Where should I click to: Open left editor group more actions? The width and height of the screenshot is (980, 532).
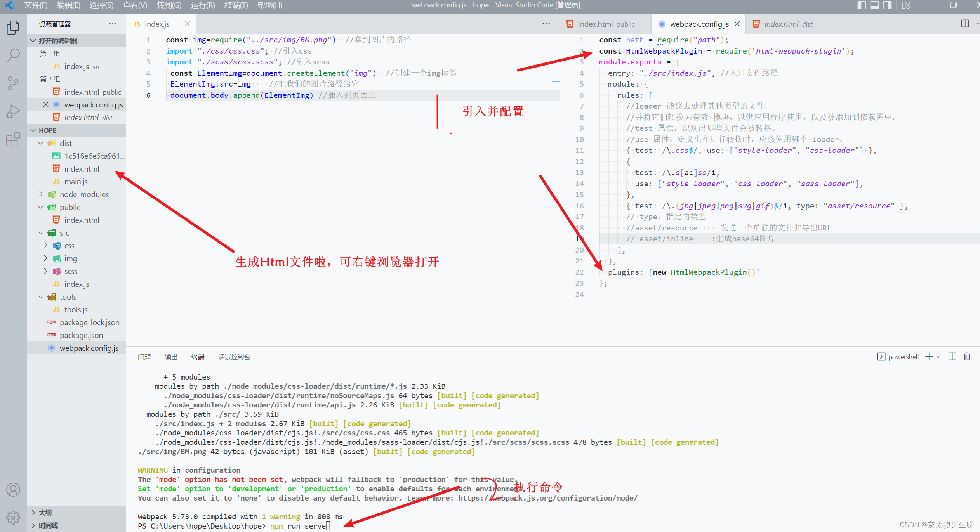tap(546, 24)
